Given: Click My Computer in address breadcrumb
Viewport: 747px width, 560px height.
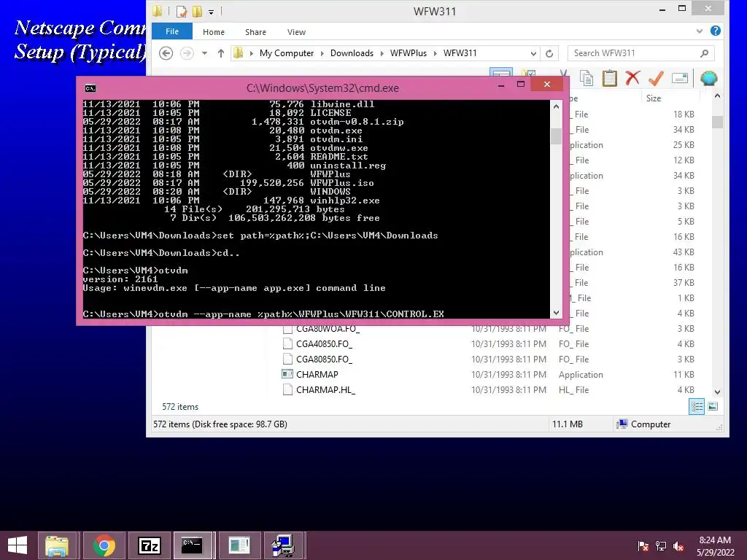Looking at the screenshot, I should (286, 53).
